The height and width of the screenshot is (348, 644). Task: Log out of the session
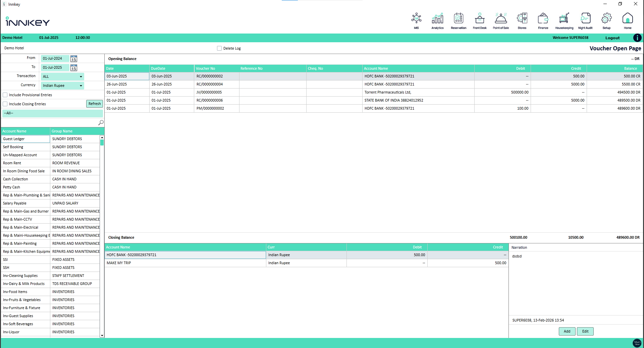(x=612, y=38)
